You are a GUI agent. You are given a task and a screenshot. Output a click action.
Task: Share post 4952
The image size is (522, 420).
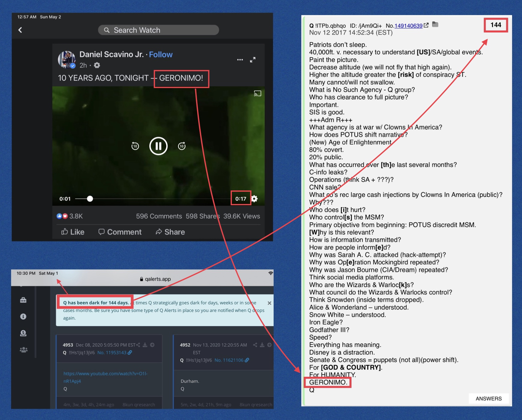coord(255,345)
